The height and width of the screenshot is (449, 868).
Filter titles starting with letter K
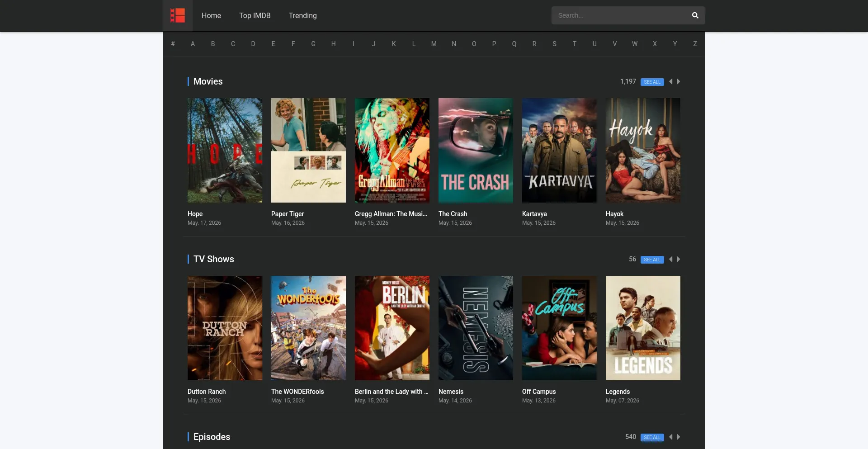coord(394,44)
